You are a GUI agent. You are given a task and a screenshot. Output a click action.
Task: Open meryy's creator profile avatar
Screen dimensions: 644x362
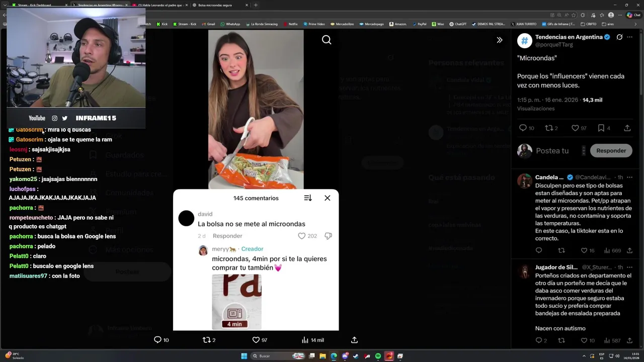pyautogui.click(x=203, y=250)
